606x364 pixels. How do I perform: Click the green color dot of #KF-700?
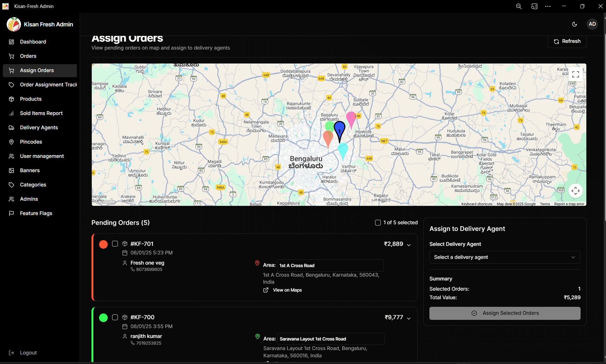[x=103, y=318]
